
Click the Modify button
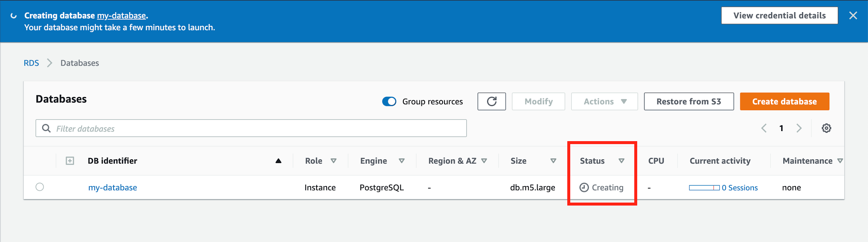pos(539,101)
